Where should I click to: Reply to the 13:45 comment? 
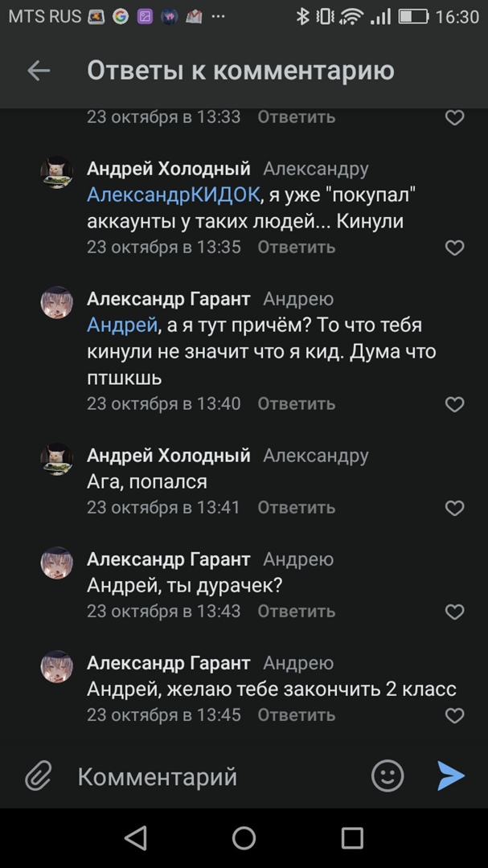coord(296,715)
